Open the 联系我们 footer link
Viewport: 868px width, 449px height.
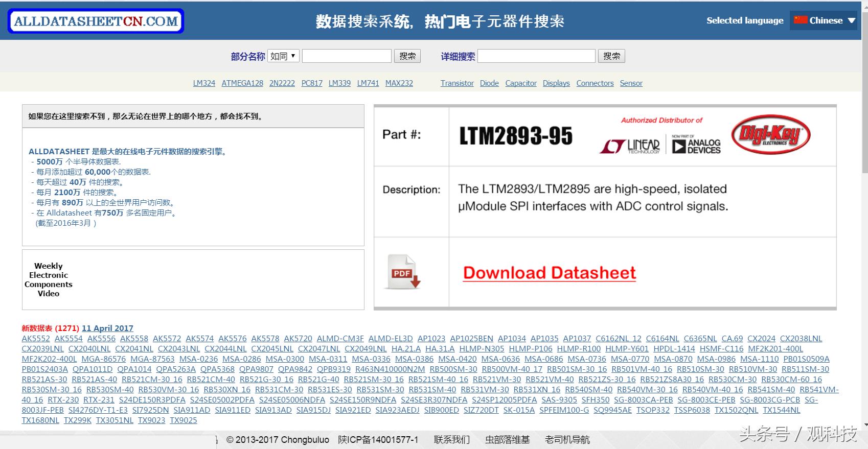[x=451, y=440]
